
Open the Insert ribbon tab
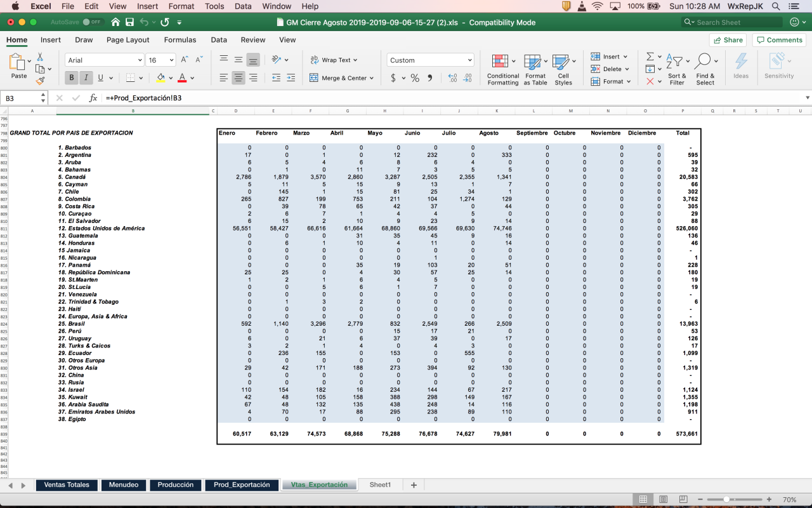(x=51, y=39)
